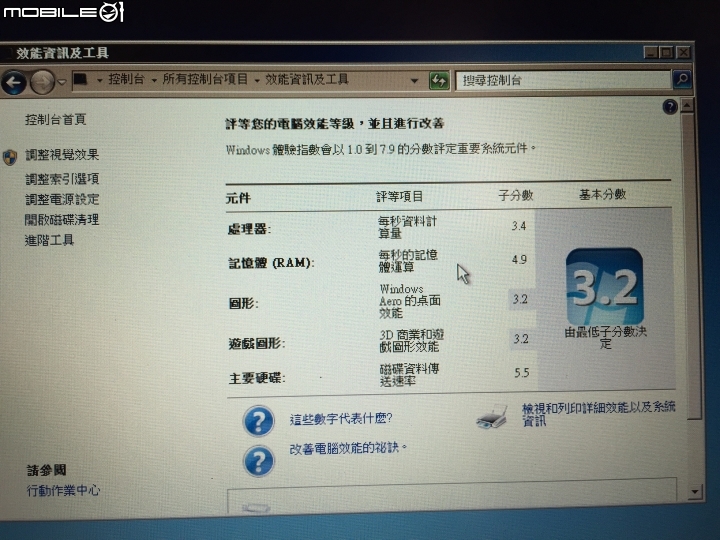
Task: Open 行動作業中心 link
Action: point(63,490)
